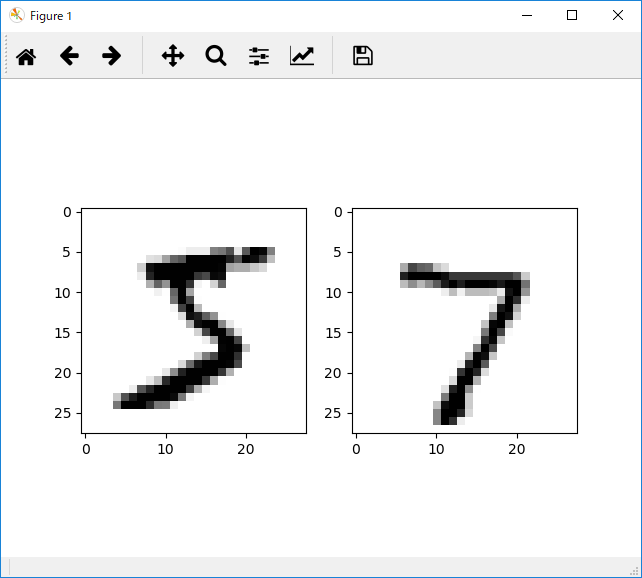Viewport: 642px width, 578px height.
Task: Click the x-axis label 0 on the right subplot
Action: [356, 449]
